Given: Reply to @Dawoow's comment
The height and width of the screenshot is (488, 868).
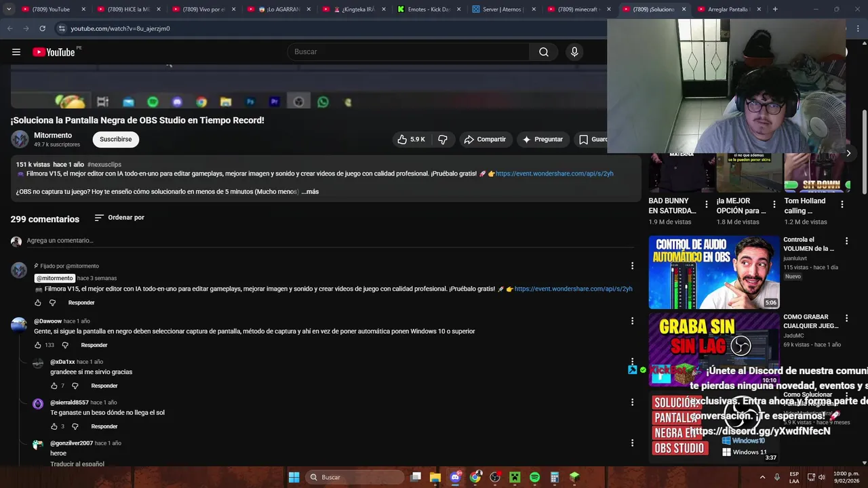Looking at the screenshot, I should click(94, 345).
